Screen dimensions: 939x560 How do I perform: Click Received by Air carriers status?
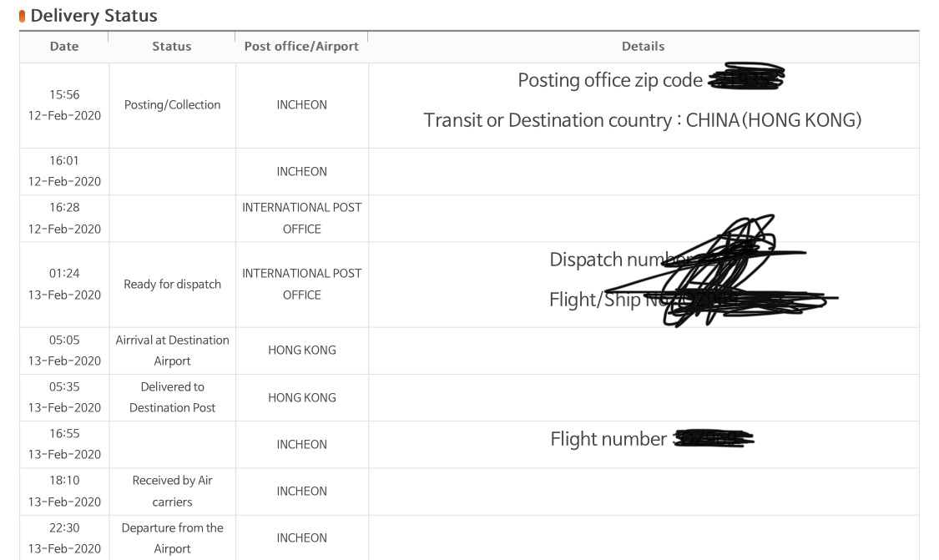[173, 491]
